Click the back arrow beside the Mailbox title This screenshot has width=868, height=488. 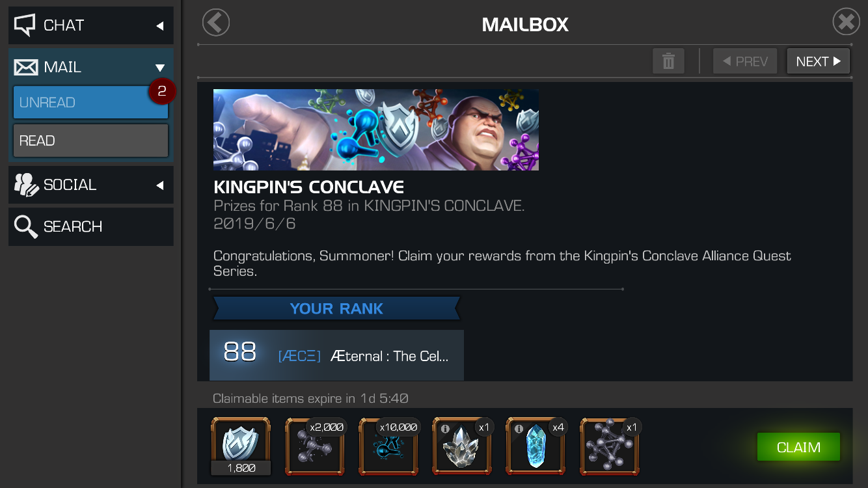click(216, 23)
